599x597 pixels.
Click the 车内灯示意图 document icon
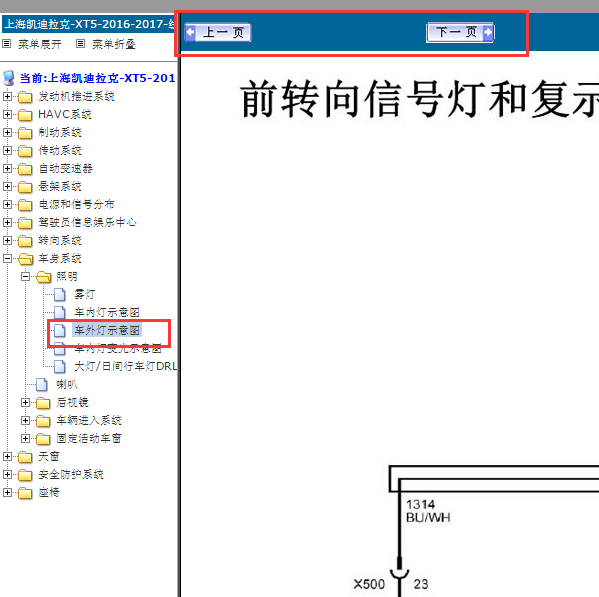pos(60,312)
